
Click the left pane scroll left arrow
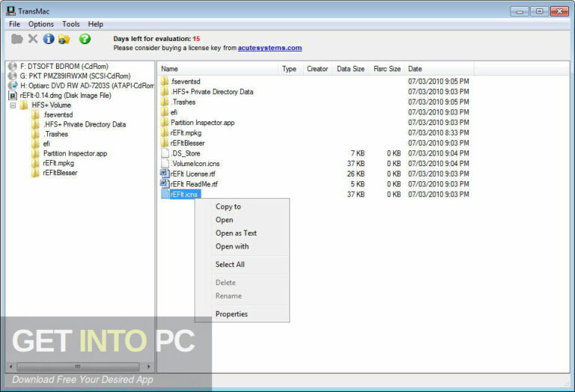point(10,367)
